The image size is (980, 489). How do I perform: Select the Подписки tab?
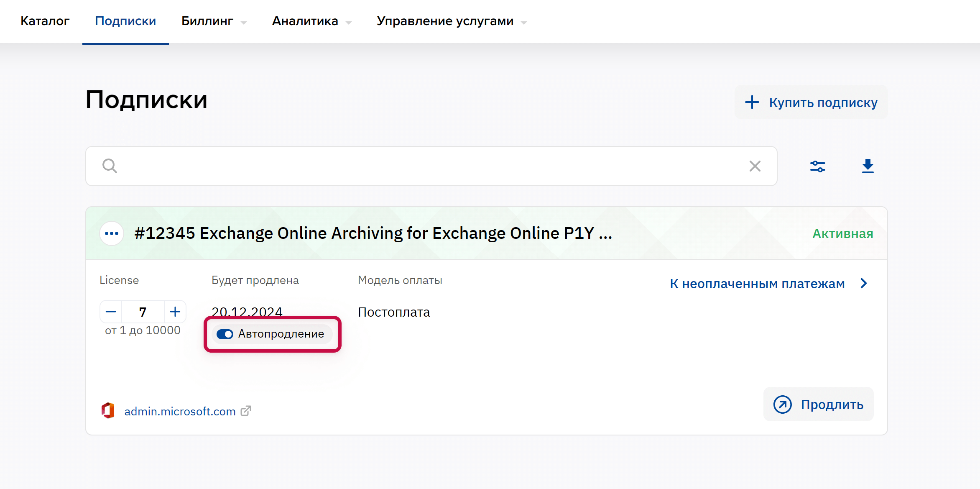[125, 21]
